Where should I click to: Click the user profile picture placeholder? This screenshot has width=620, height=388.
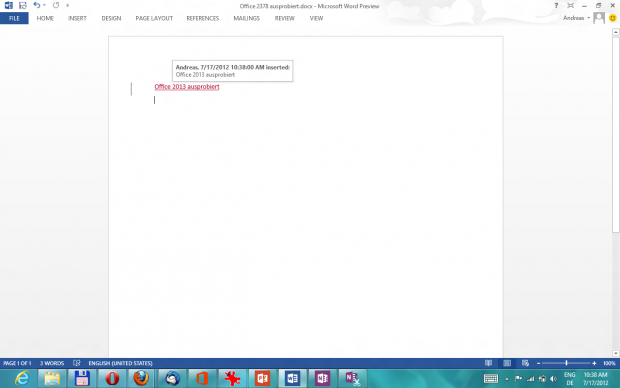pos(599,18)
